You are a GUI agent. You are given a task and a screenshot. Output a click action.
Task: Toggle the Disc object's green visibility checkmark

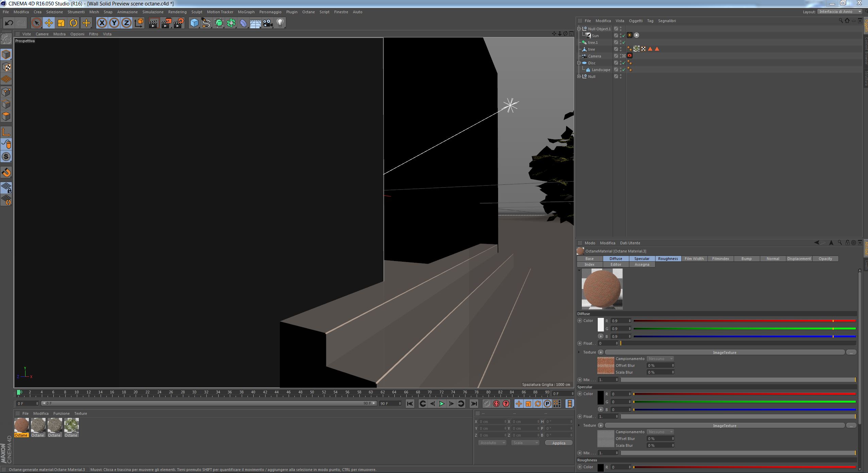pyautogui.click(x=624, y=63)
